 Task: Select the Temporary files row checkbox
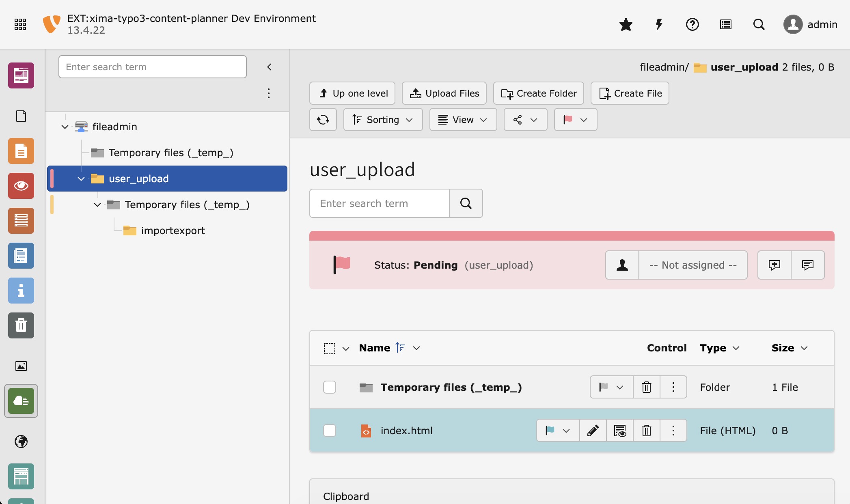(329, 387)
